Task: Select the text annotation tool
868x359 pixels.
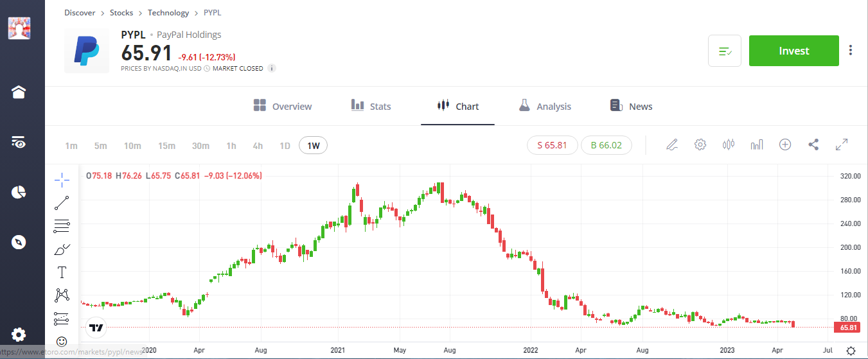Action: pos(62,272)
